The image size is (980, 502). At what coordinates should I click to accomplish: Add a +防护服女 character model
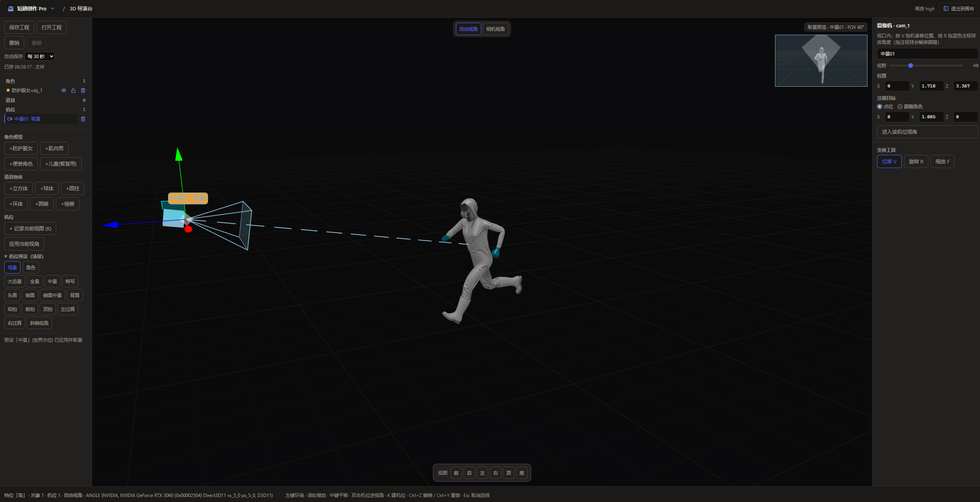click(21, 148)
